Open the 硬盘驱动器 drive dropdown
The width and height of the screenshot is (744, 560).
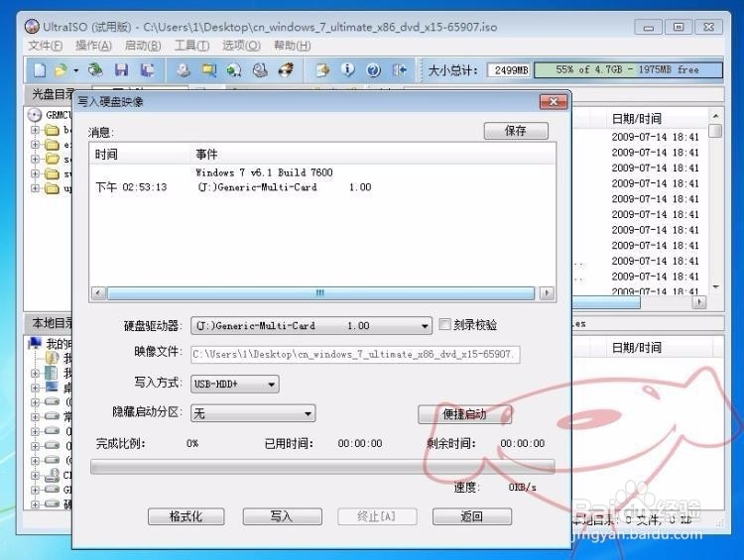pos(311,326)
